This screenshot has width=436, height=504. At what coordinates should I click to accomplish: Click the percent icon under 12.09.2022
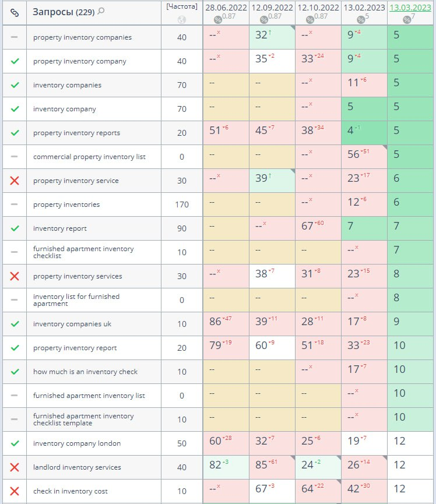coord(263,19)
